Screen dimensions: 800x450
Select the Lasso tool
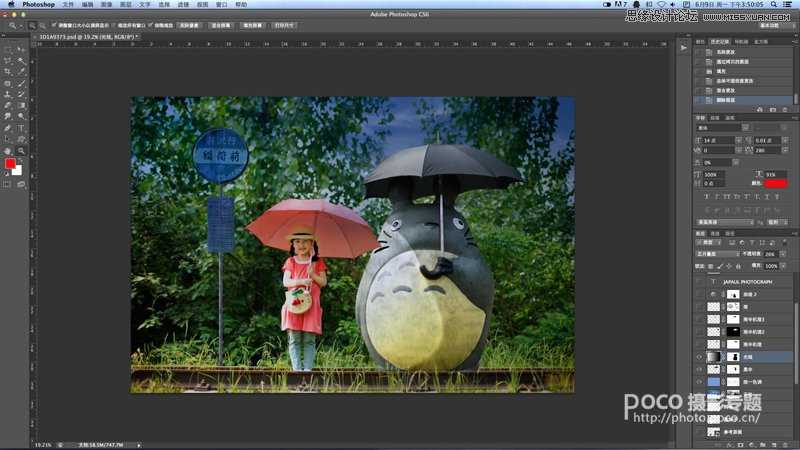[7, 60]
